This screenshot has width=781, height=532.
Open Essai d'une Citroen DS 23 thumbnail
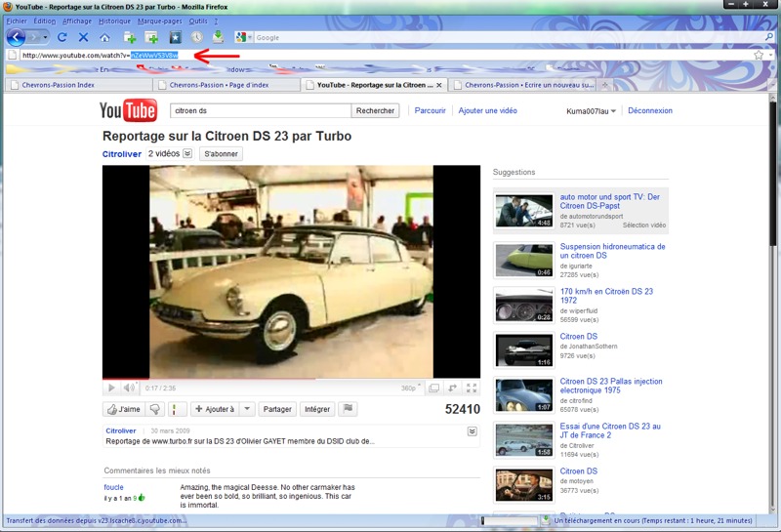point(524,440)
